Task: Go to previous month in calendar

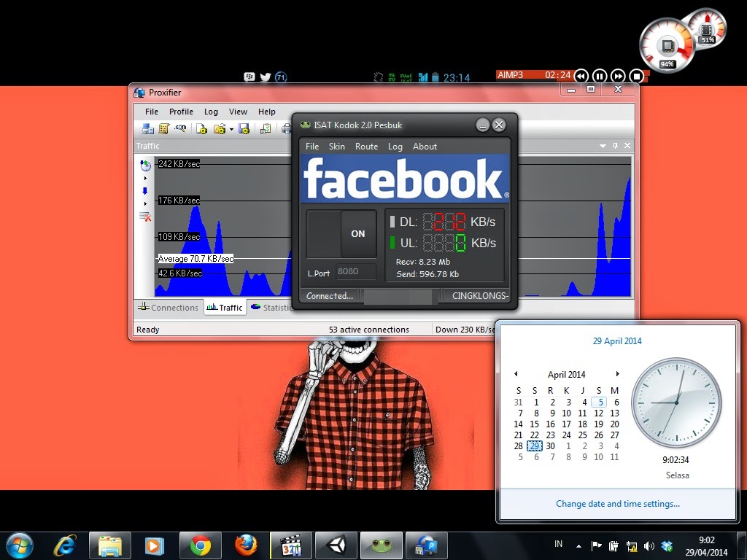Action: click(516, 374)
